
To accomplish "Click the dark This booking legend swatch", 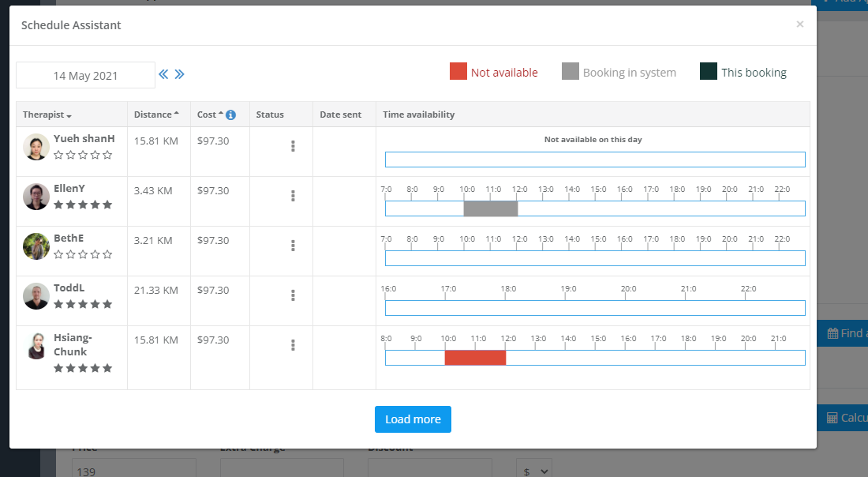I will coord(709,71).
